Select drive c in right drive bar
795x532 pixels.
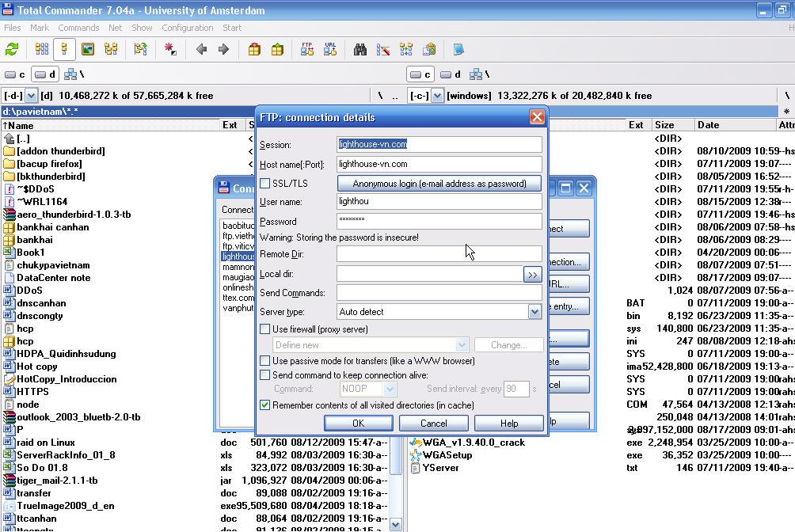[x=420, y=74]
